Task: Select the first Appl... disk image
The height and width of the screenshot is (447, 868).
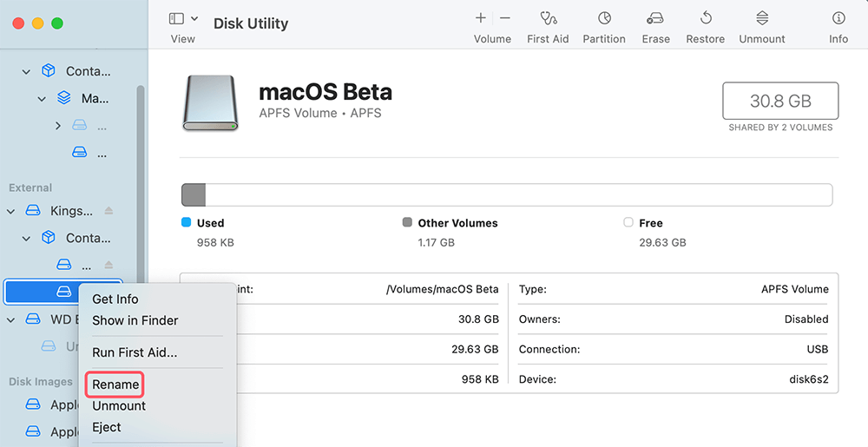Action: point(33,404)
